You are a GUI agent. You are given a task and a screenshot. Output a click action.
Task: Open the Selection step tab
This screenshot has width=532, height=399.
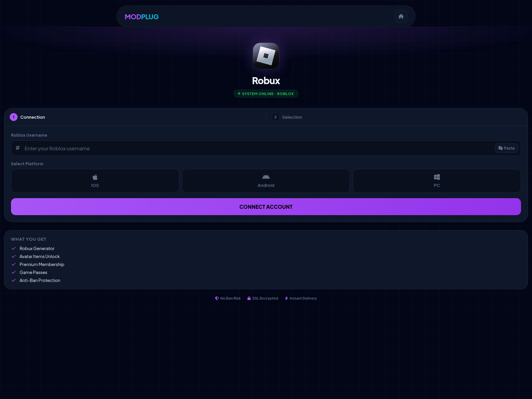coord(397,117)
